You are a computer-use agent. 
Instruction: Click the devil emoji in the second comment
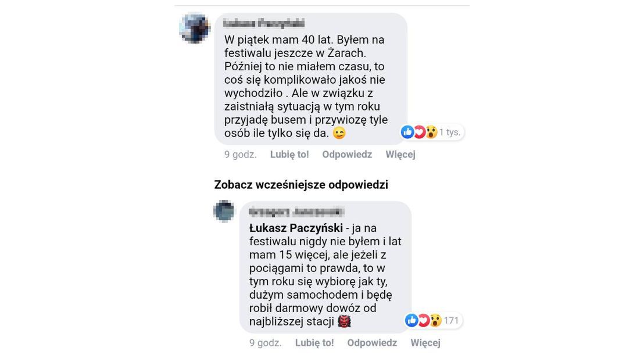345,320
